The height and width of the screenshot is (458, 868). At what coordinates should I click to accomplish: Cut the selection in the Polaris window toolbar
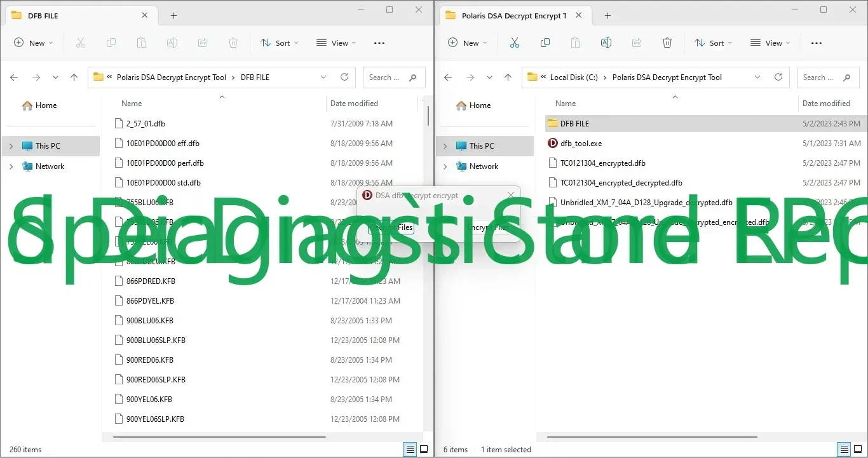tap(515, 43)
